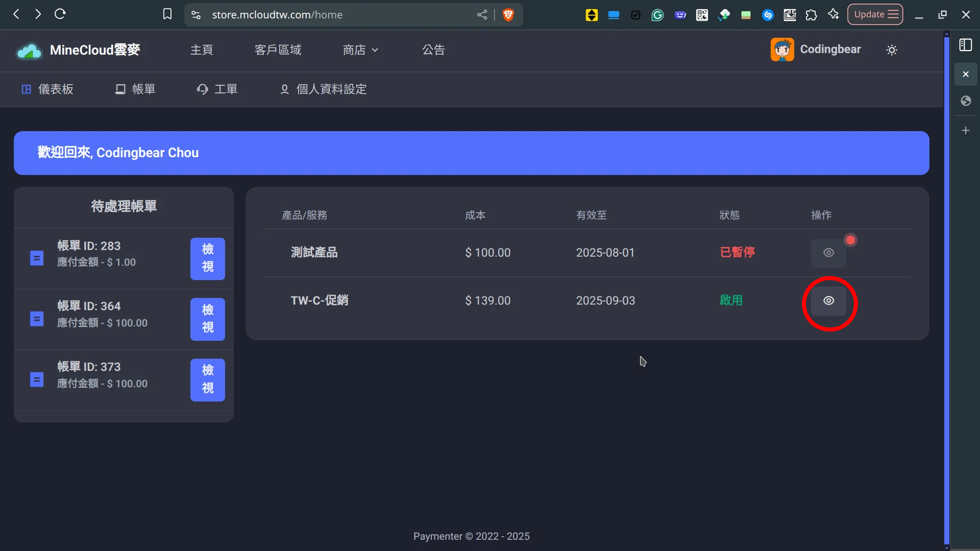Open the browser Update hamburger menu

[875, 14]
